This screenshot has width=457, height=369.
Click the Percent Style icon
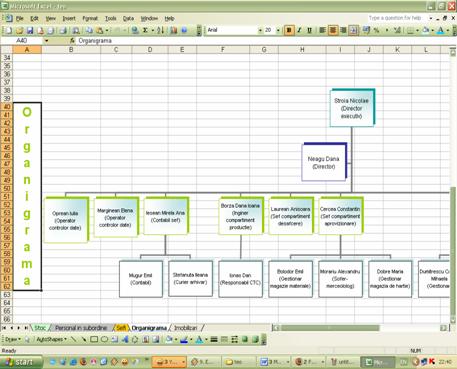[x=377, y=30]
